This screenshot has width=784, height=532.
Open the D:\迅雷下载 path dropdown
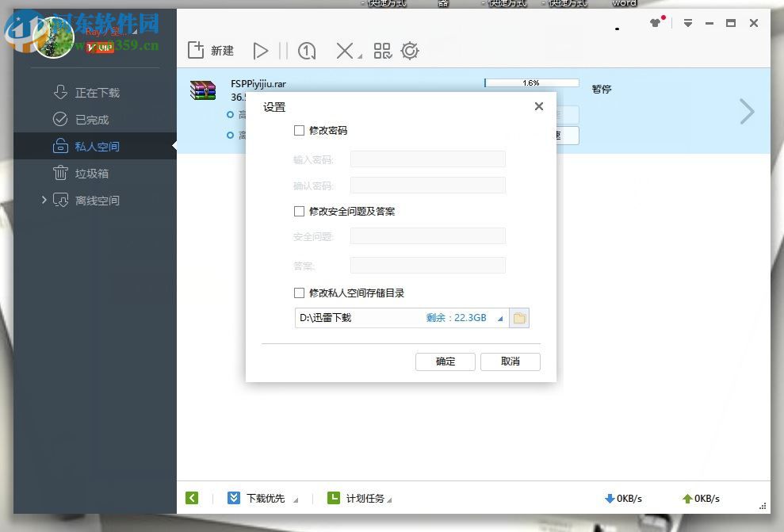click(500, 318)
